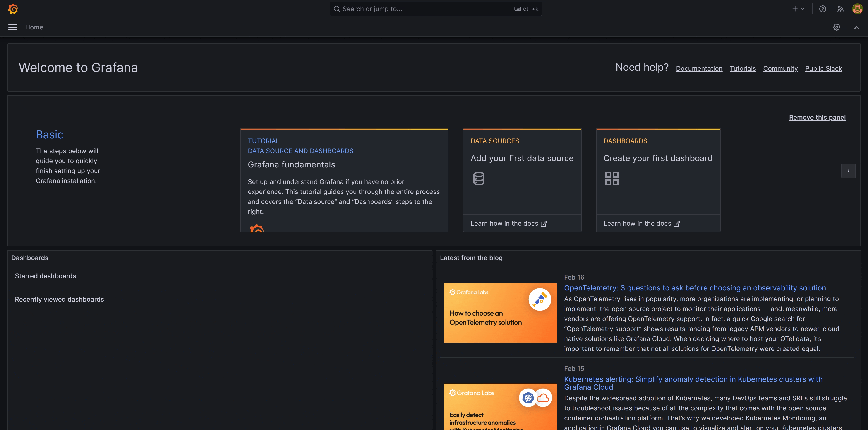
Task: Open Kubernetes alerting blog post link
Action: coord(693,383)
